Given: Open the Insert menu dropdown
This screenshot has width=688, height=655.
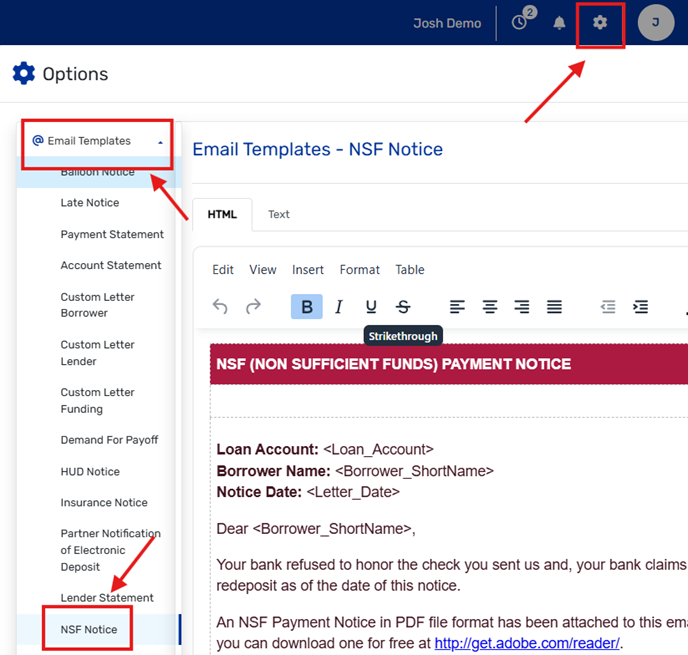Looking at the screenshot, I should click(x=308, y=270).
